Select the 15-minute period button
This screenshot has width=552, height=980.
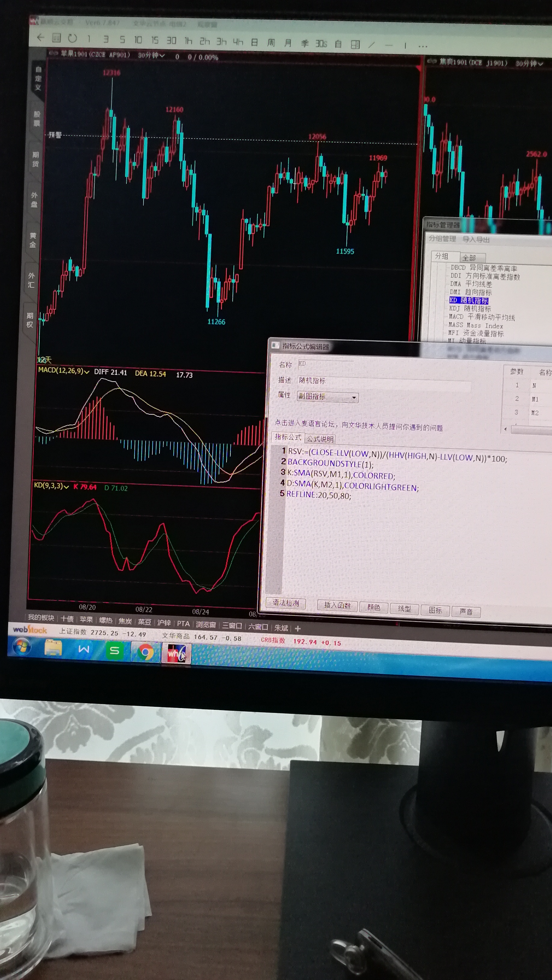154,40
